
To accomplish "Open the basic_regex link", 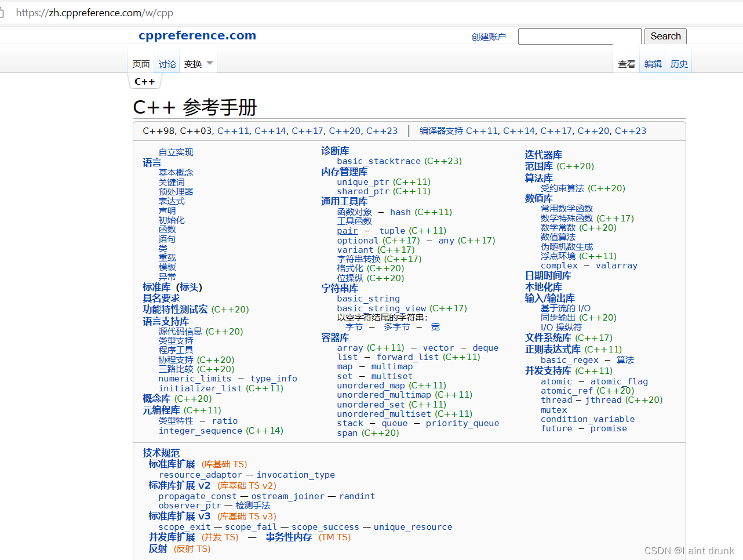I will [x=570, y=360].
